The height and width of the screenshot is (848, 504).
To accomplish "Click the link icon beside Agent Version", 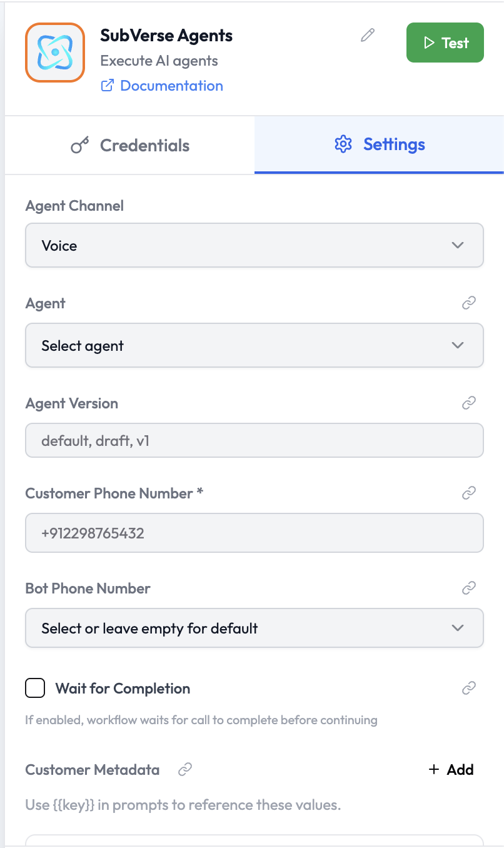I will [469, 403].
